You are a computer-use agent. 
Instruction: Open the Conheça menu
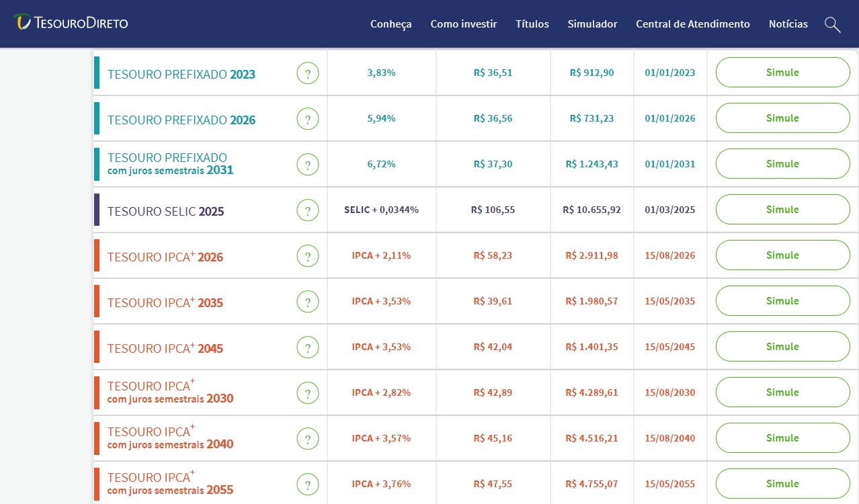point(391,24)
